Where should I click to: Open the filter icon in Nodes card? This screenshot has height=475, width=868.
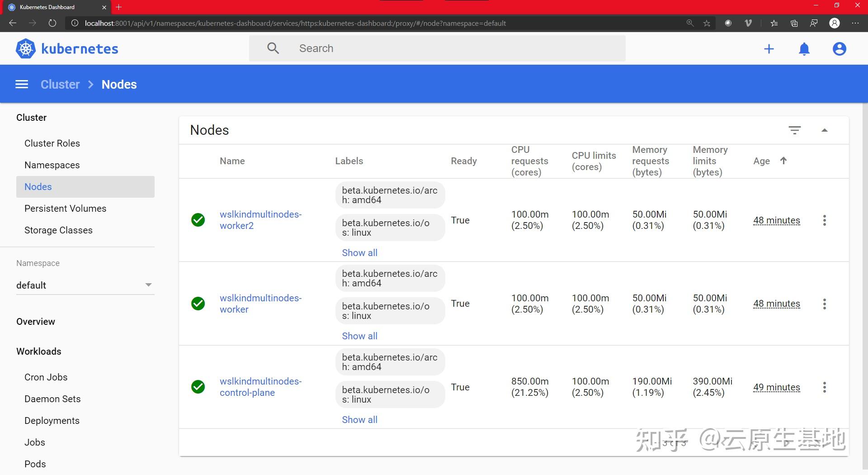point(795,130)
